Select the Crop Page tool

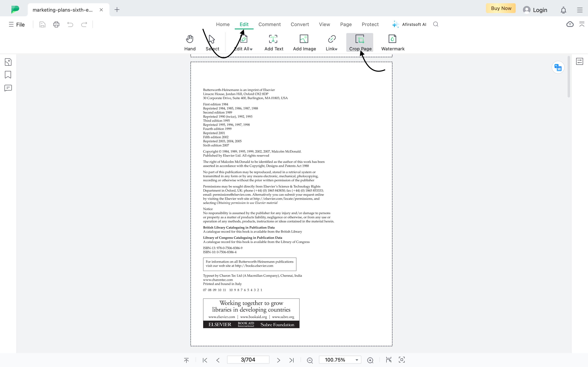[360, 42]
